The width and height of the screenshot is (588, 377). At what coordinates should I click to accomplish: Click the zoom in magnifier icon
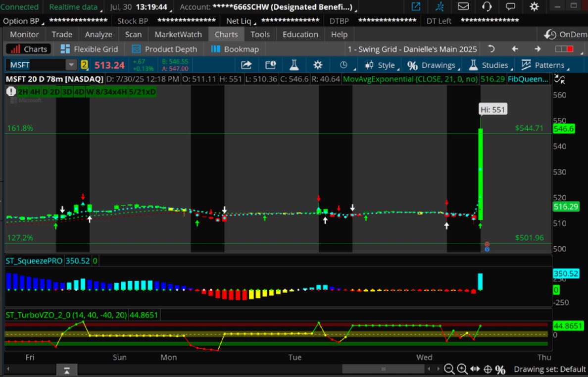[462, 369]
